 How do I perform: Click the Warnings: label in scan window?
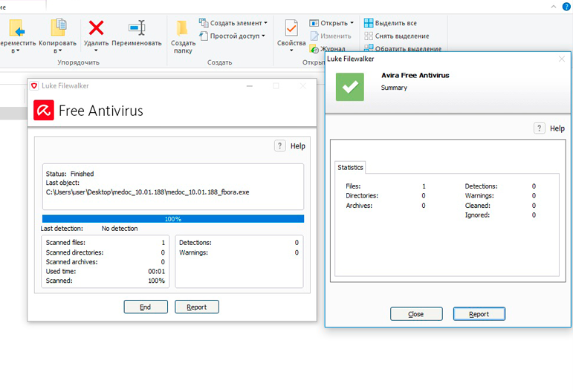(193, 252)
